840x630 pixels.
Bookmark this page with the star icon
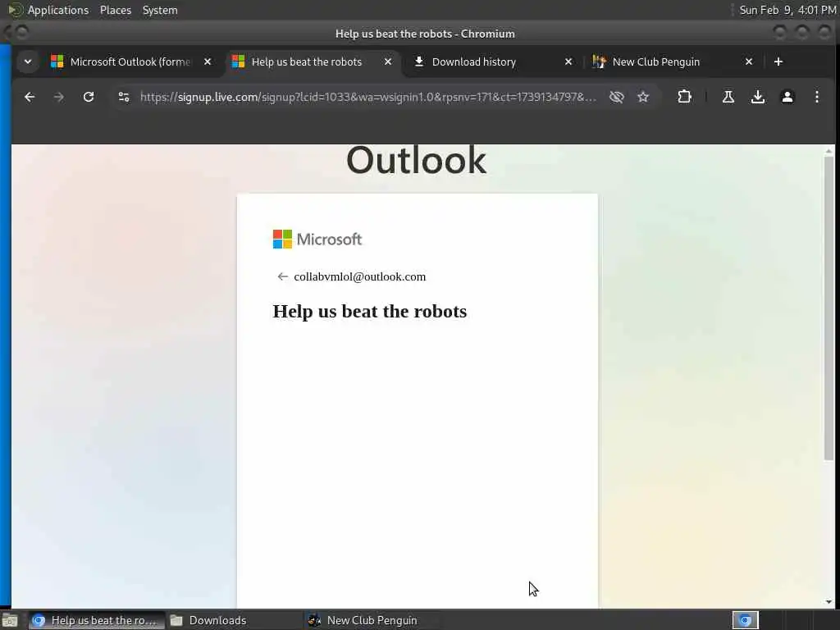tap(643, 97)
